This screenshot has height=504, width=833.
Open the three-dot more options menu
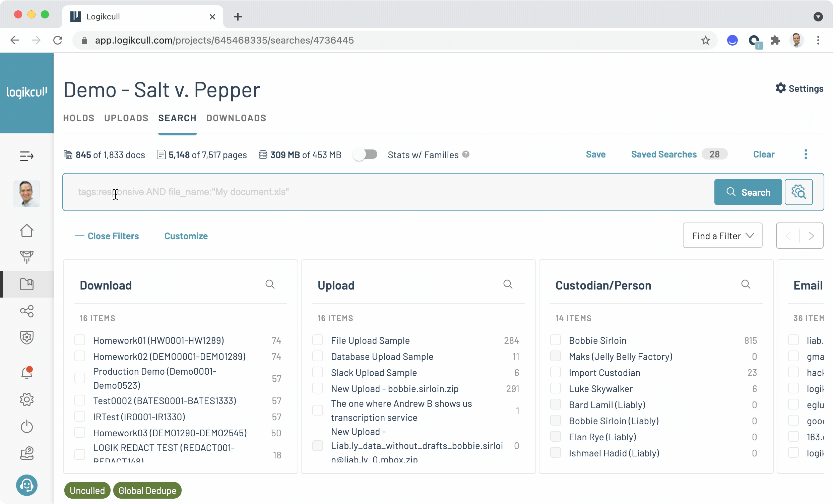click(806, 154)
